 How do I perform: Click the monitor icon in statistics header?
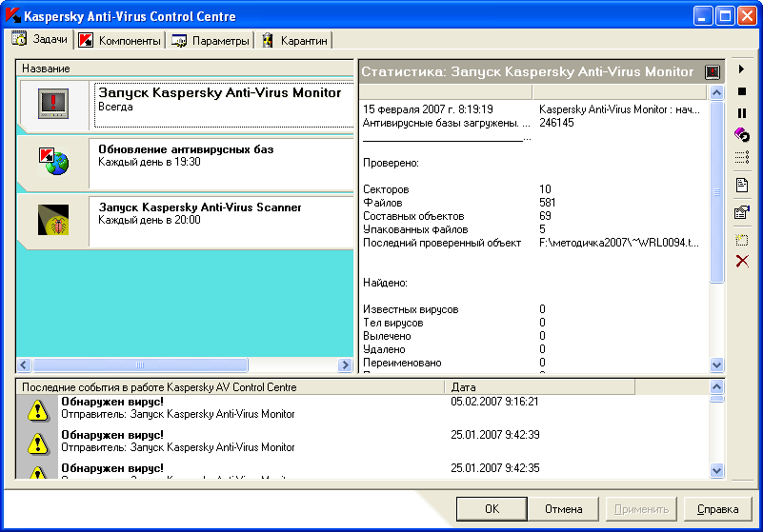coord(713,72)
